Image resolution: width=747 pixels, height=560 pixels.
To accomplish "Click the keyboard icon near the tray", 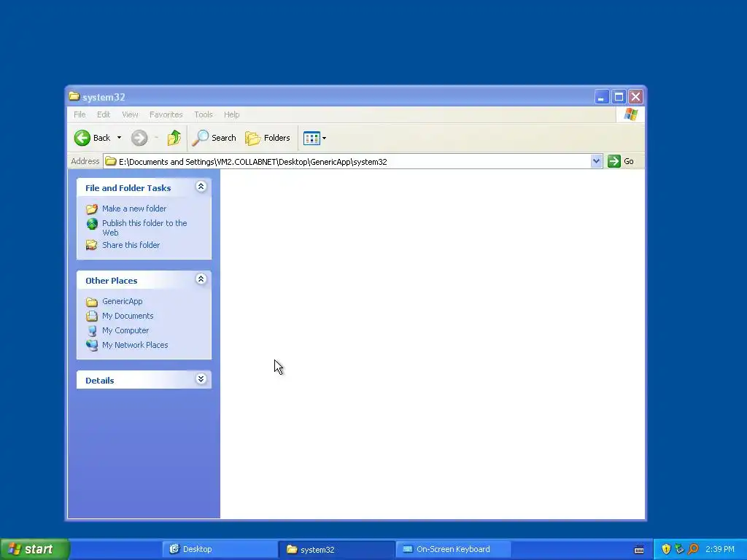I will pyautogui.click(x=639, y=550).
